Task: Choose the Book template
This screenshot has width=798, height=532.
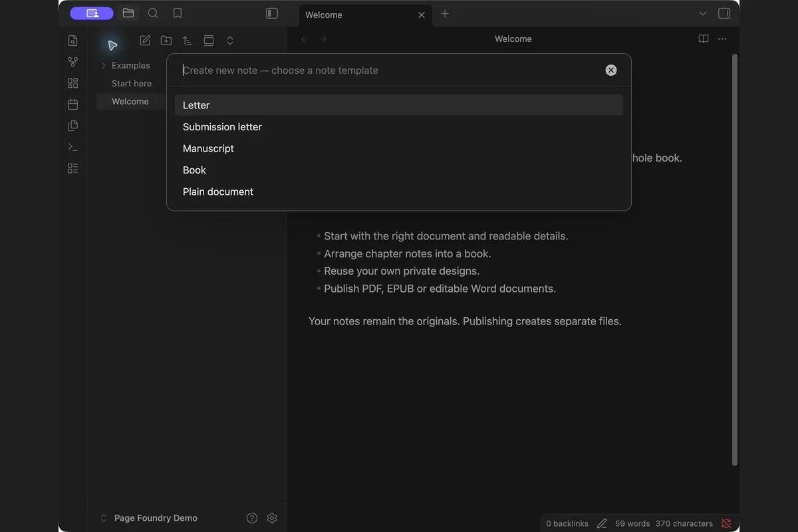Action: (x=399, y=170)
